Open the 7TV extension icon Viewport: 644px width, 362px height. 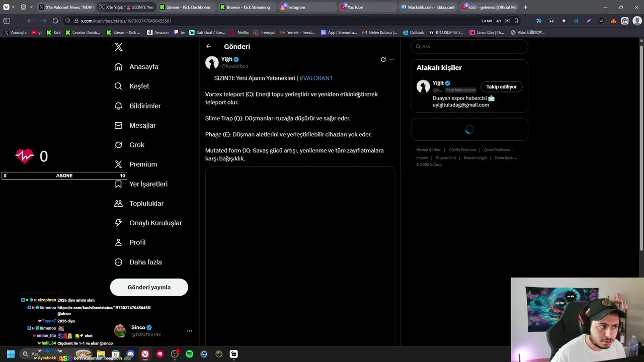539,21
